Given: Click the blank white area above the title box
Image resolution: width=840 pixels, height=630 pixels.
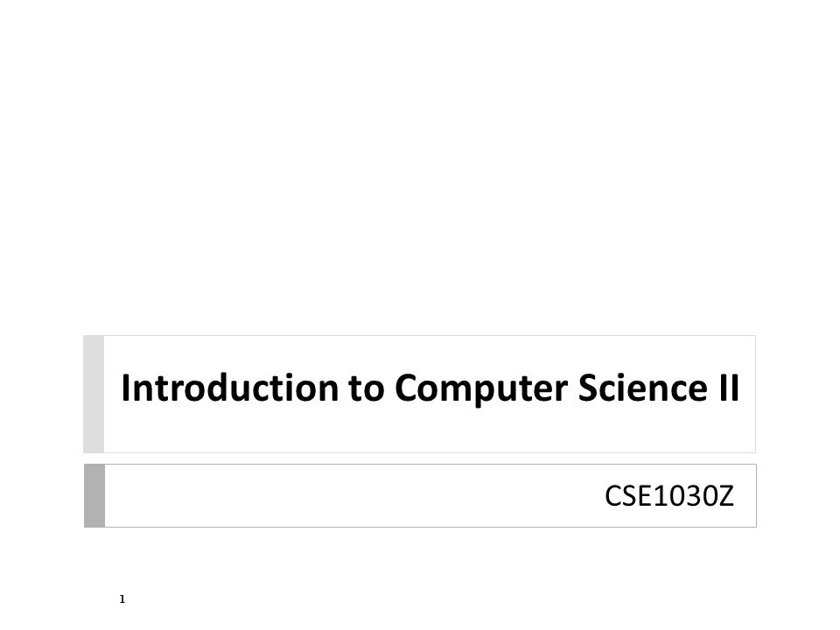Looking at the screenshot, I should tap(420, 166).
